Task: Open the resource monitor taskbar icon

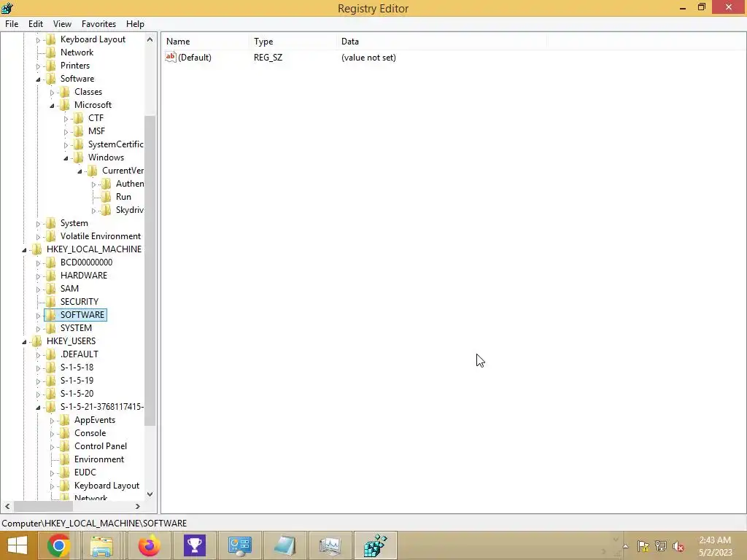Action: coord(330,545)
